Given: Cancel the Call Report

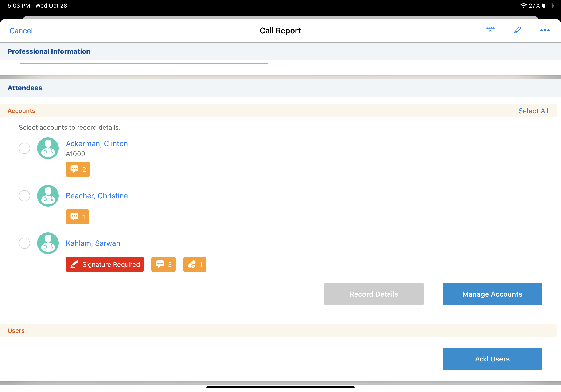Looking at the screenshot, I should (x=21, y=31).
